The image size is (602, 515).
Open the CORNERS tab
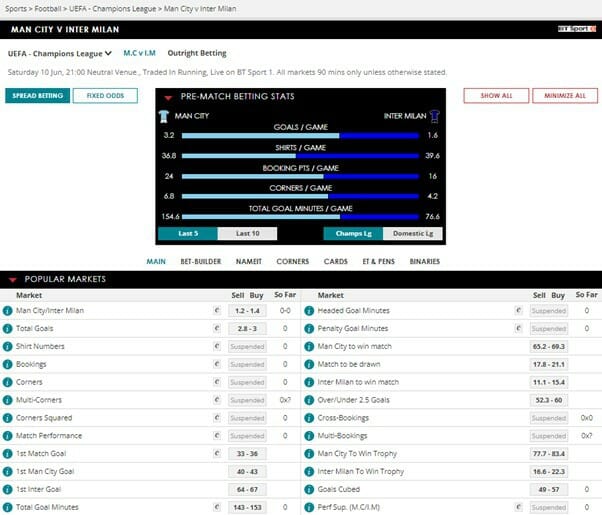click(293, 262)
